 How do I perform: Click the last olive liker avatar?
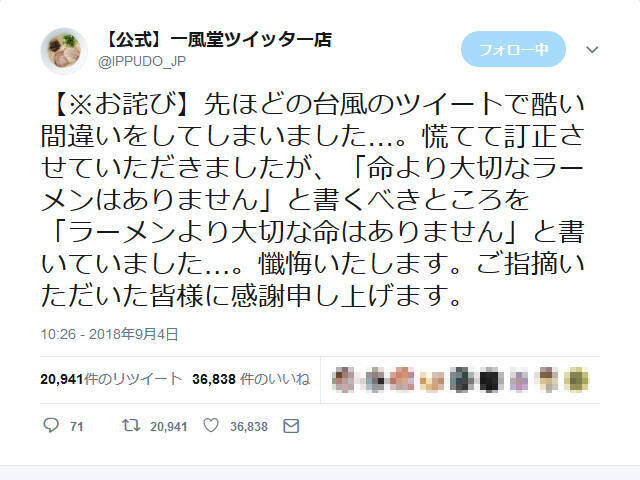pos(576,380)
